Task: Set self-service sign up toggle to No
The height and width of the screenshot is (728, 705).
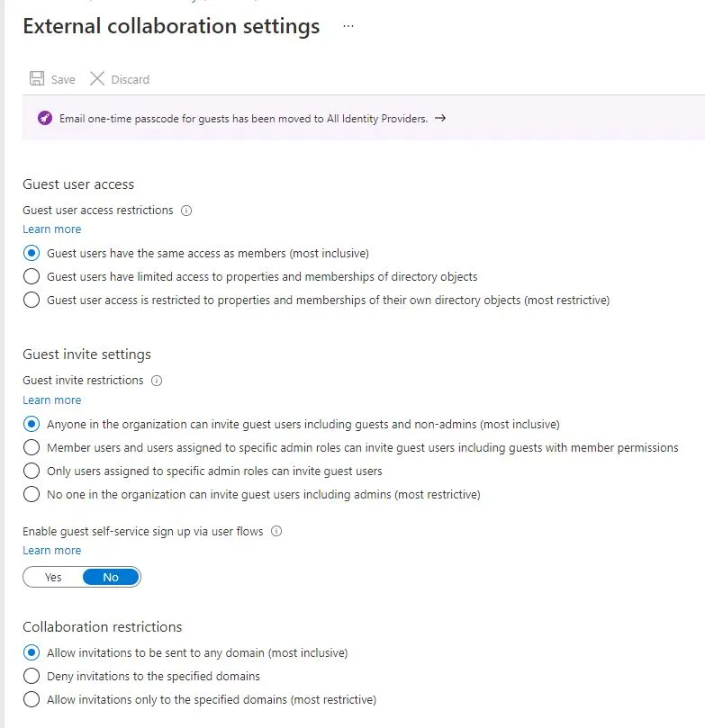Action: pyautogui.click(x=111, y=577)
